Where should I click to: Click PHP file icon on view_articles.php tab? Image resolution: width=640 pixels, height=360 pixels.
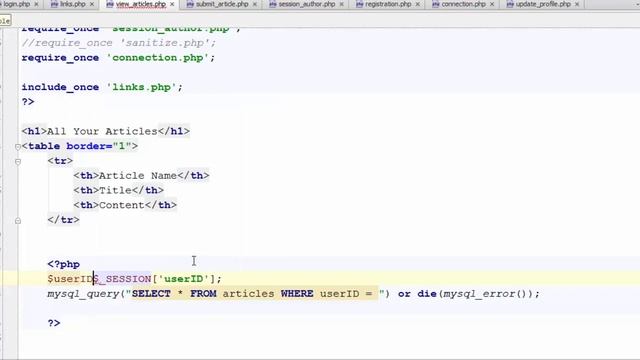pos(110,4)
